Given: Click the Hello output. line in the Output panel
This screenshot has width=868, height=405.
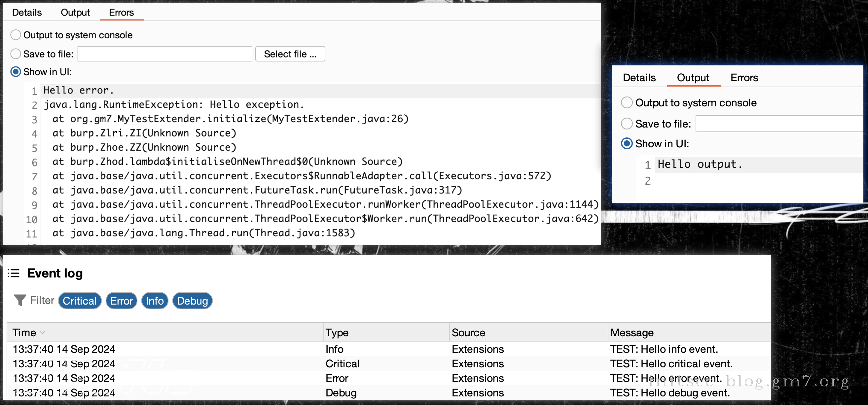Looking at the screenshot, I should coord(700,165).
